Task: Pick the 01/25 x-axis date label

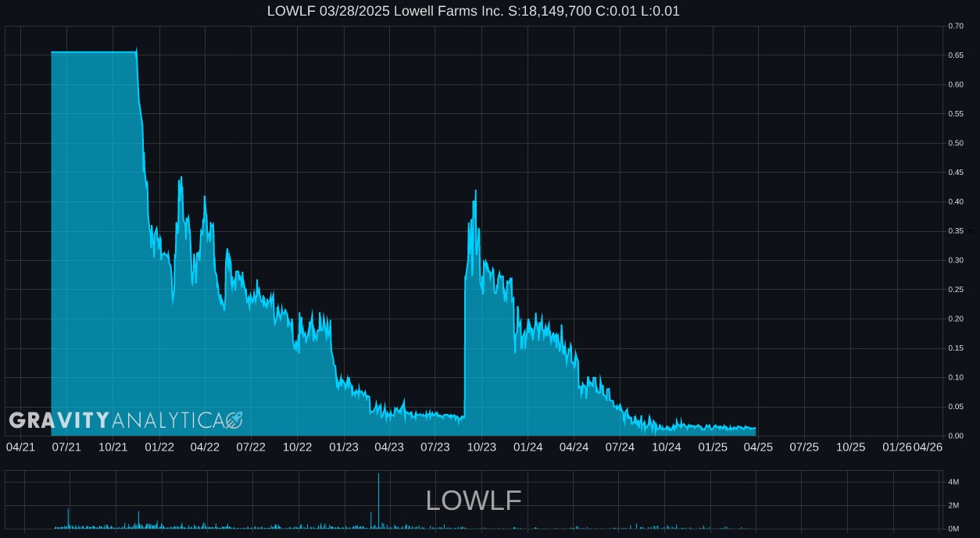Action: [x=713, y=447]
